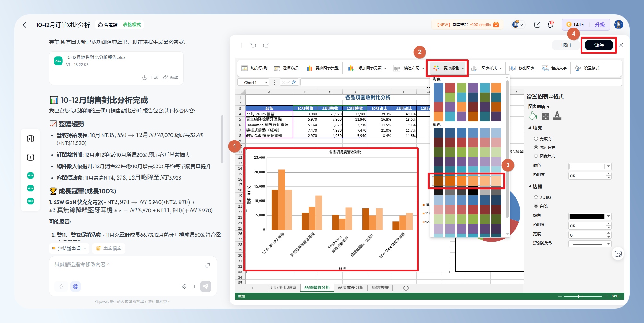
Task: Click the send message arrow button
Action: click(206, 287)
